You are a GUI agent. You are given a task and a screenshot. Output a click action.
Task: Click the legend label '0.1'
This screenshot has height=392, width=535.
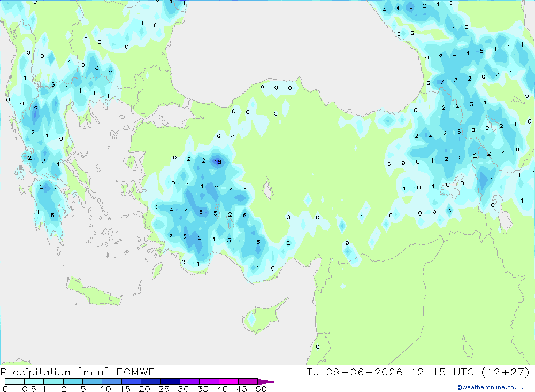coord(9,389)
